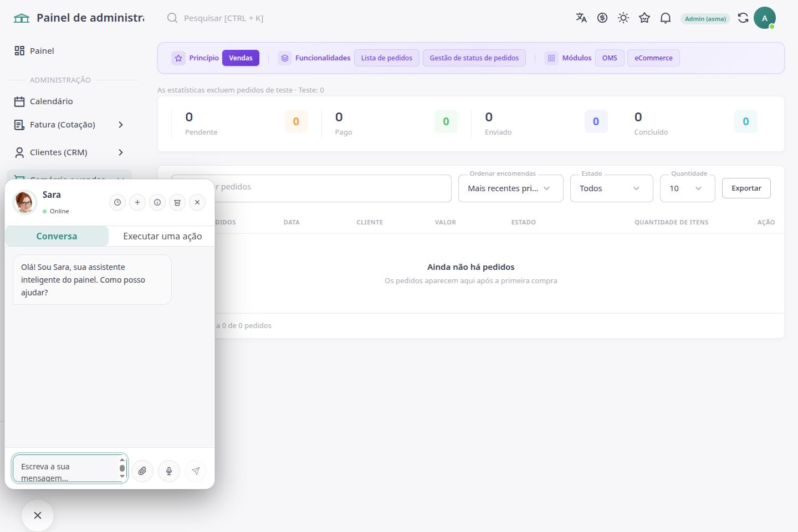
Task: Attach a file with paperclip icon
Action: pos(142,471)
